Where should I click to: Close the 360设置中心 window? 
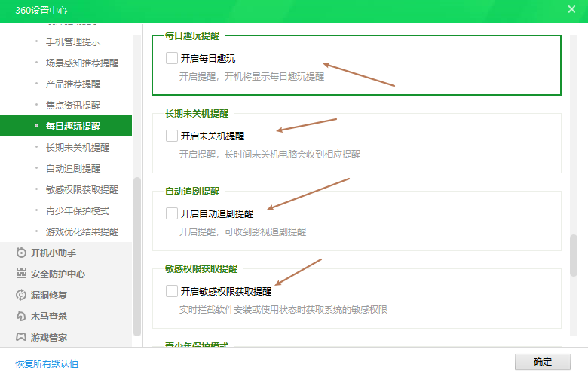(x=571, y=9)
